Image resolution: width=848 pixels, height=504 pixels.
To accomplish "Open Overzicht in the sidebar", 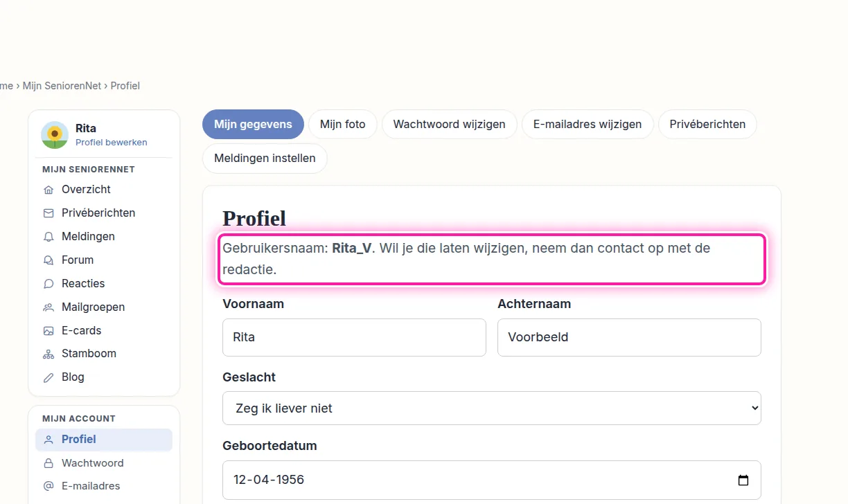I will click(104, 190).
